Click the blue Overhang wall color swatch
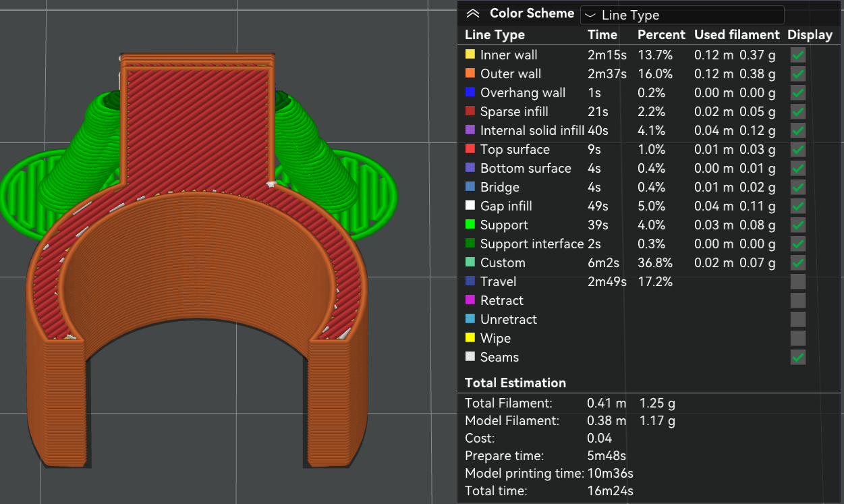The width and height of the screenshot is (844, 504). tap(470, 92)
